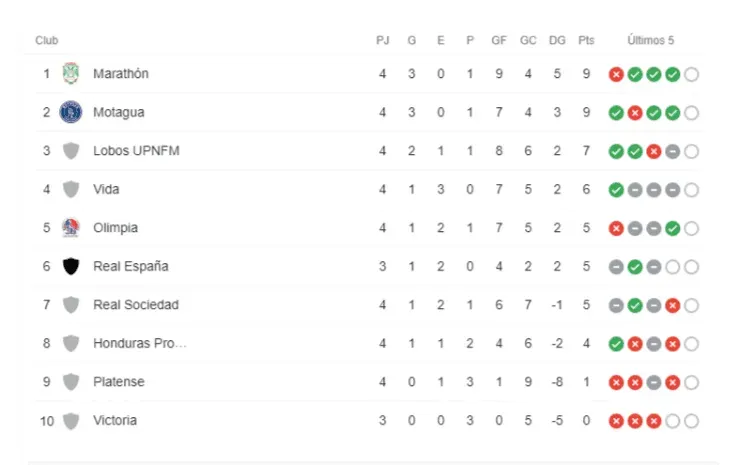Select the Real Sociedad team name
This screenshot has width=740, height=465.
coord(135,305)
